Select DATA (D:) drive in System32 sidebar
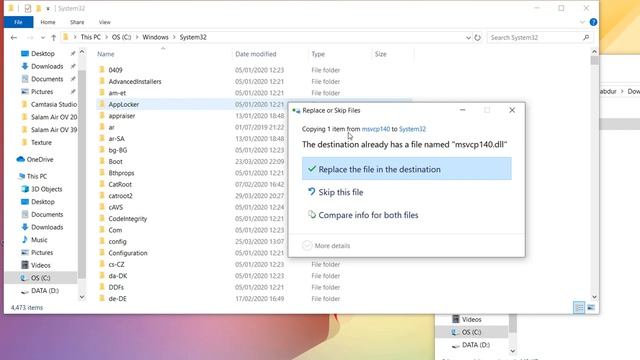The width and height of the screenshot is (640, 360). tap(45, 291)
